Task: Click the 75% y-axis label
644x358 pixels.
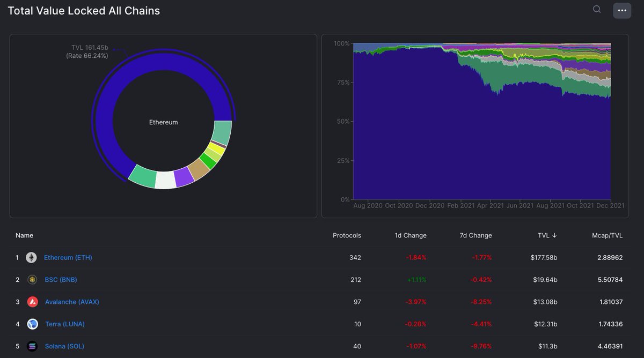Action: pyautogui.click(x=342, y=83)
